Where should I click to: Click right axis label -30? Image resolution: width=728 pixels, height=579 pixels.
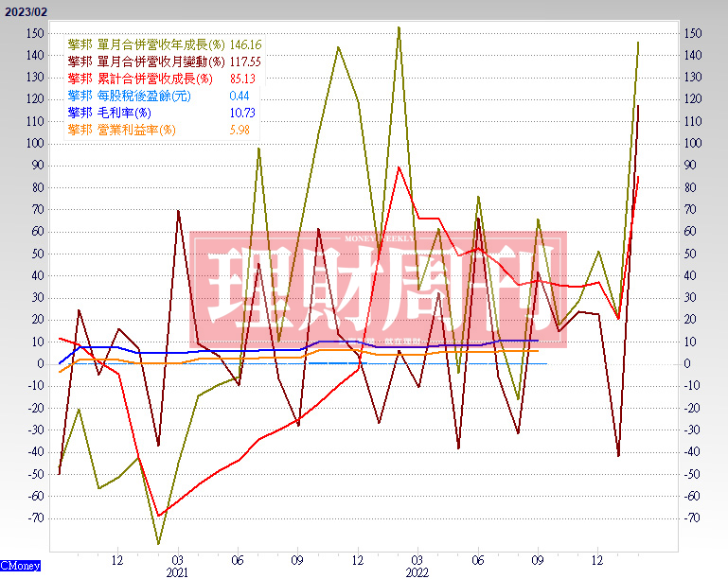[693, 430]
